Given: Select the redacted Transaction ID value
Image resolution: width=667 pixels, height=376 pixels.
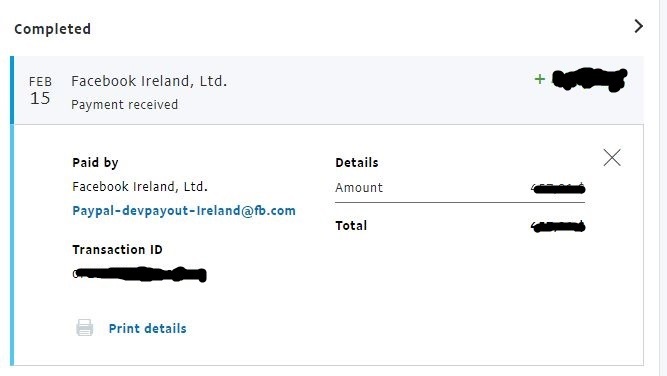Looking at the screenshot, I should click(140, 274).
